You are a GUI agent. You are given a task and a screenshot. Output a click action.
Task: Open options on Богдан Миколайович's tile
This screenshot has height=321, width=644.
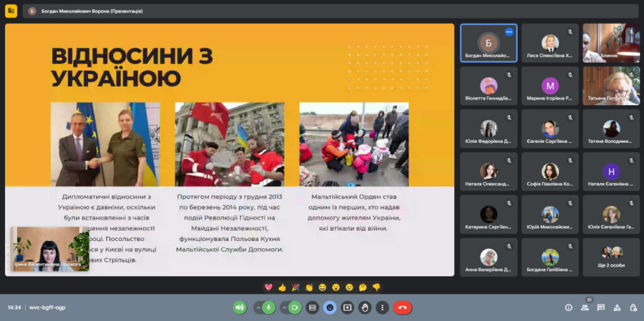[509, 31]
